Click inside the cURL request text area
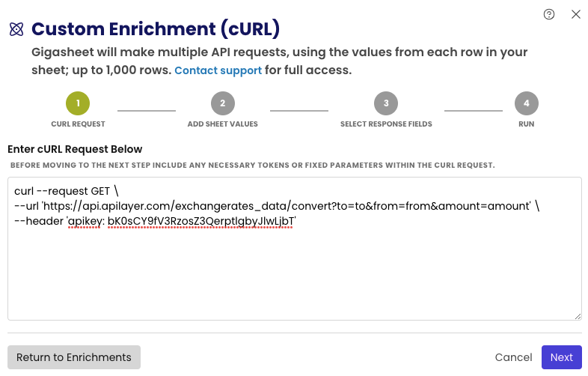 click(x=294, y=270)
